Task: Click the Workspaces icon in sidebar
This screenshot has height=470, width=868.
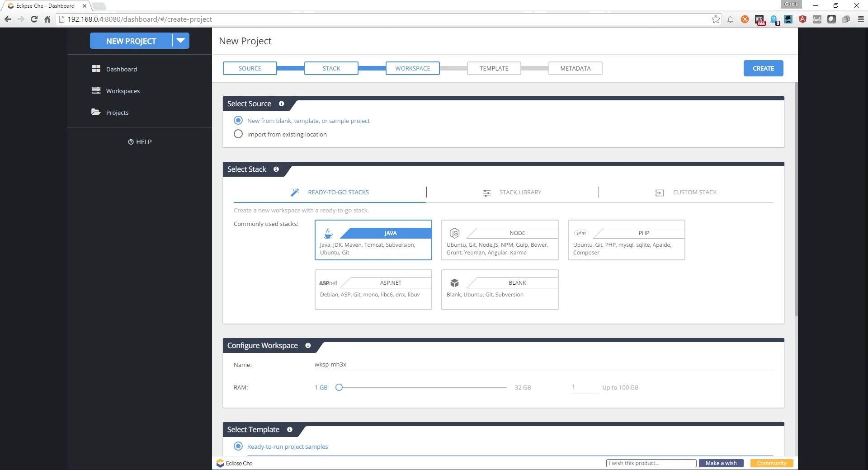Action: [x=96, y=90]
